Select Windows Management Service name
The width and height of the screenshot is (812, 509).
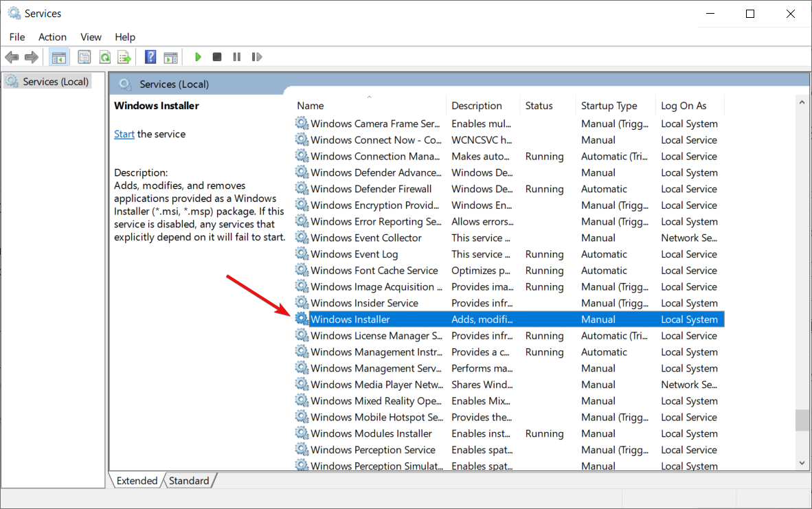[376, 368]
